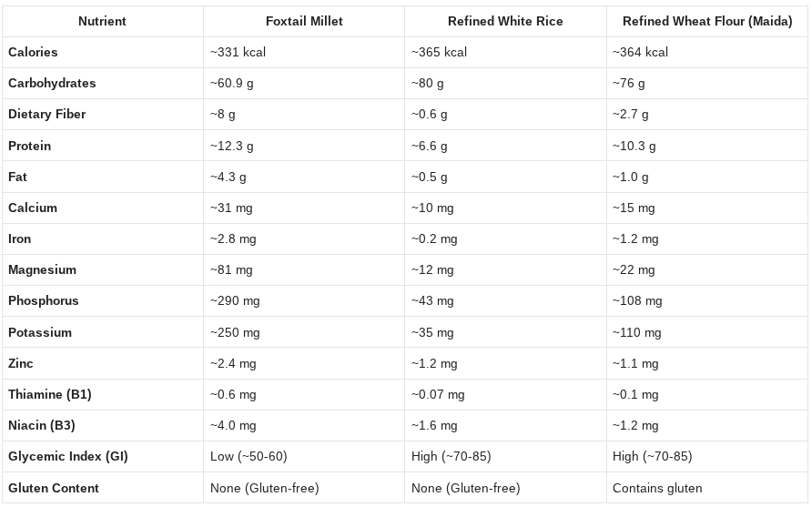
Task: Select the Glycemic Index (GI) row label
Action: 68,456
